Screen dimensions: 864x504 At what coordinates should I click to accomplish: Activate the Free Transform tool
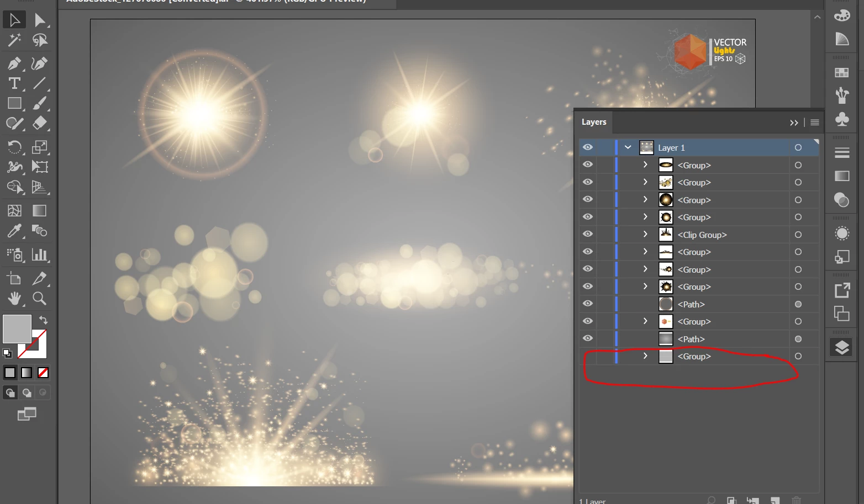(40, 167)
